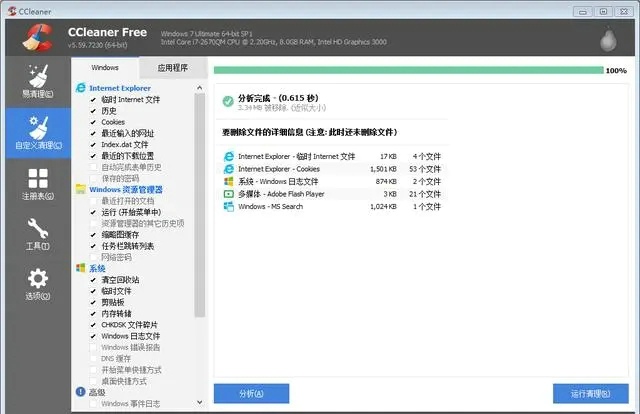Toggle 最近输入的网址 checkbox
This screenshot has width=640, height=414.
coord(93,133)
